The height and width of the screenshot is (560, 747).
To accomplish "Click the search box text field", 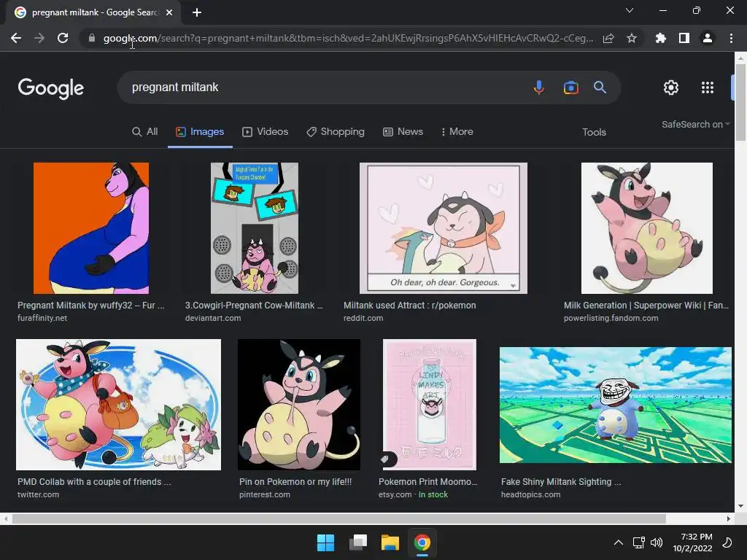I will tap(324, 87).
